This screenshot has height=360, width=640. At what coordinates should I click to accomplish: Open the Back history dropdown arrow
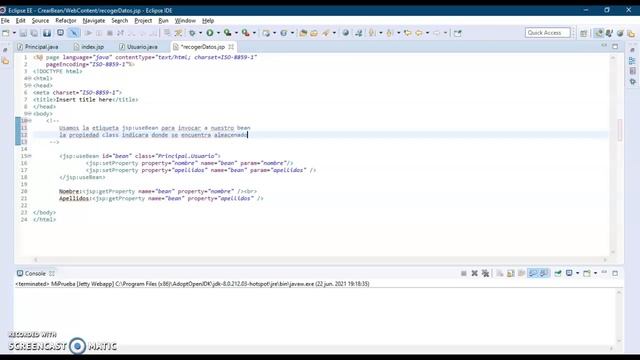427,33
